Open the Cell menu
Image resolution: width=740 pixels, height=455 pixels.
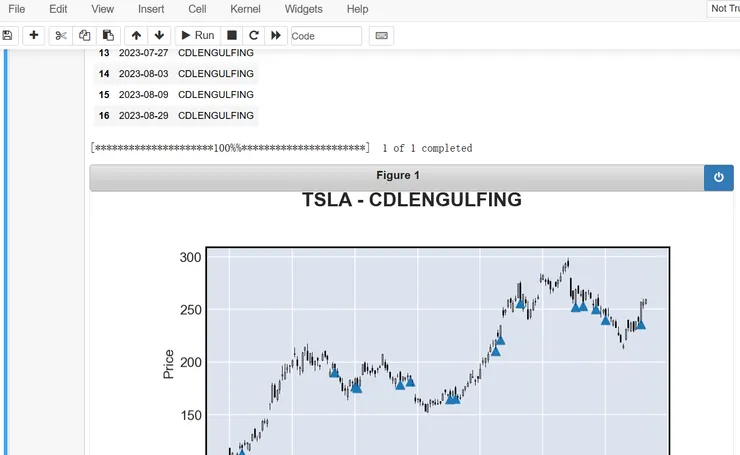coord(197,9)
